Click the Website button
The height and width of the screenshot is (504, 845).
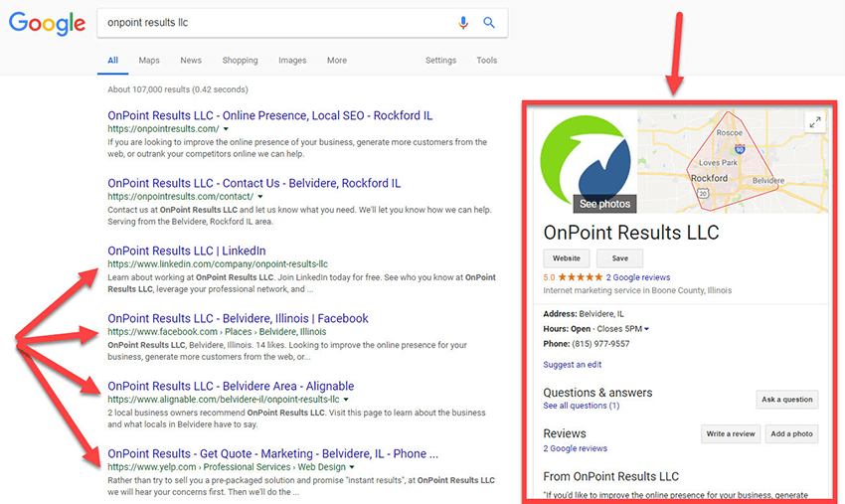[567, 258]
